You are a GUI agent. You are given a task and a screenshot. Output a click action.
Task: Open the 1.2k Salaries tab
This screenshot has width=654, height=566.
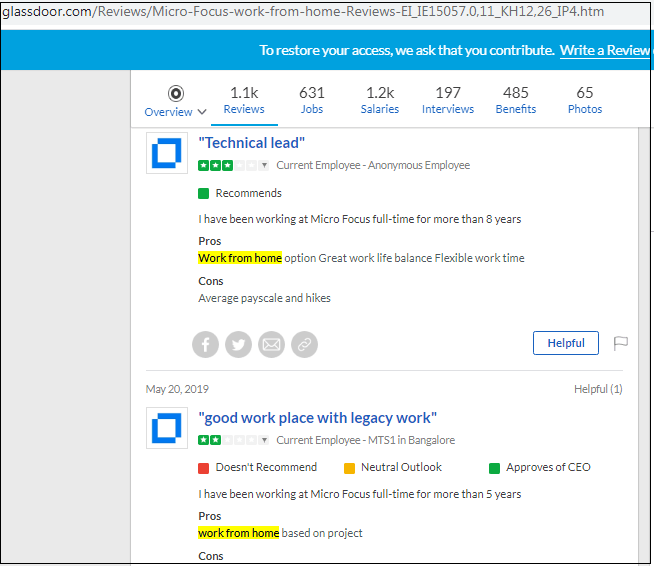(x=380, y=101)
